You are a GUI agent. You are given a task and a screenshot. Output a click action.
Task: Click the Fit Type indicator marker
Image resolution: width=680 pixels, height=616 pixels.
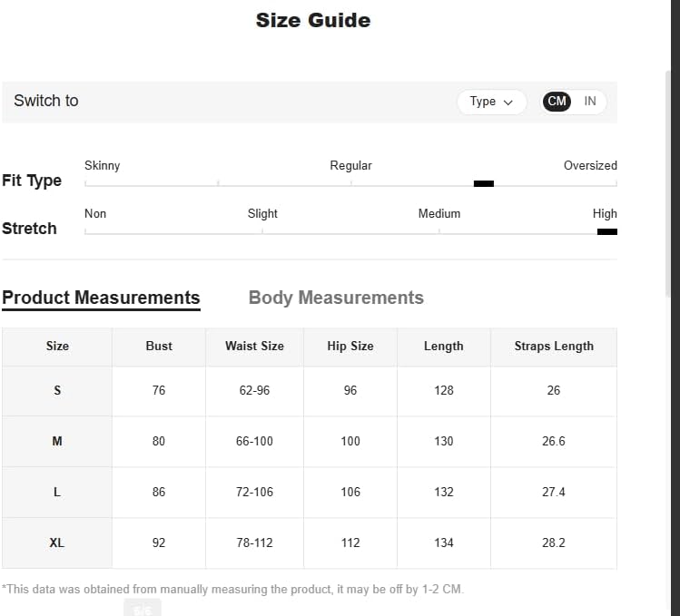[484, 184]
